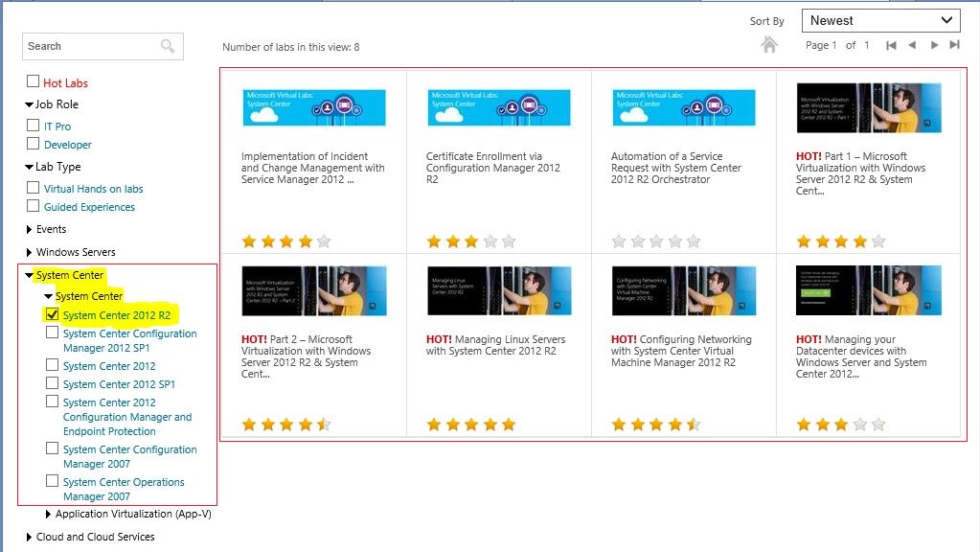Go to the home icon

(x=769, y=44)
